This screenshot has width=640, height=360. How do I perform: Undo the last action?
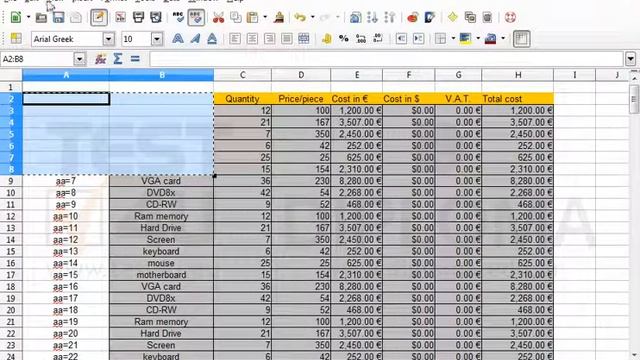300,18
